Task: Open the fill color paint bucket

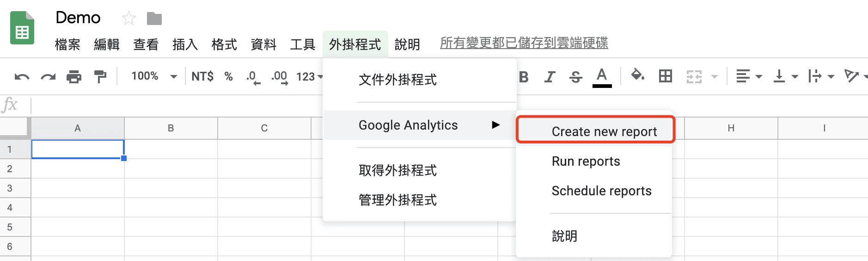Action: tap(638, 75)
